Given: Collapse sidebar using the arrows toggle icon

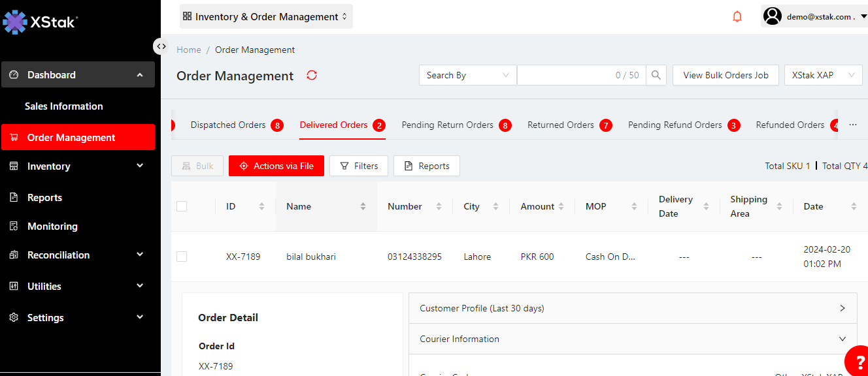Looking at the screenshot, I should coord(161,46).
